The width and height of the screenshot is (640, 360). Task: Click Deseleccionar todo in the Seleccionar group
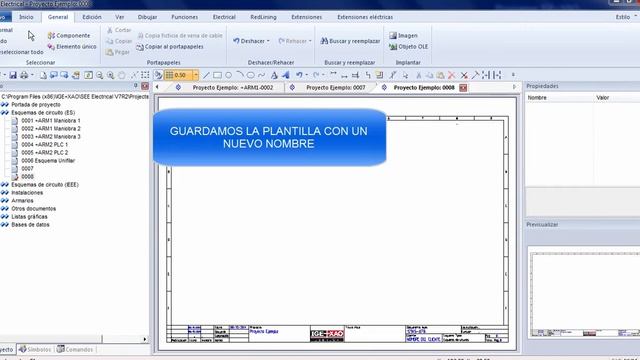tap(21, 52)
